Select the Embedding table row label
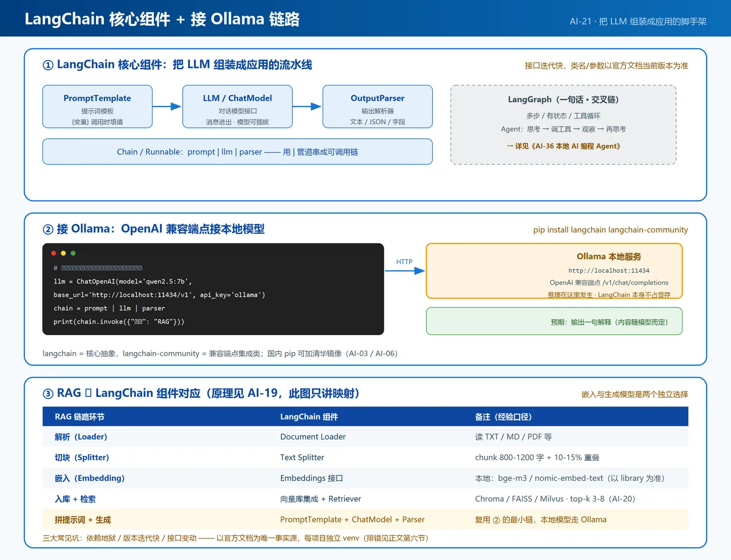Image resolution: width=731 pixels, height=560 pixels. pyautogui.click(x=90, y=478)
